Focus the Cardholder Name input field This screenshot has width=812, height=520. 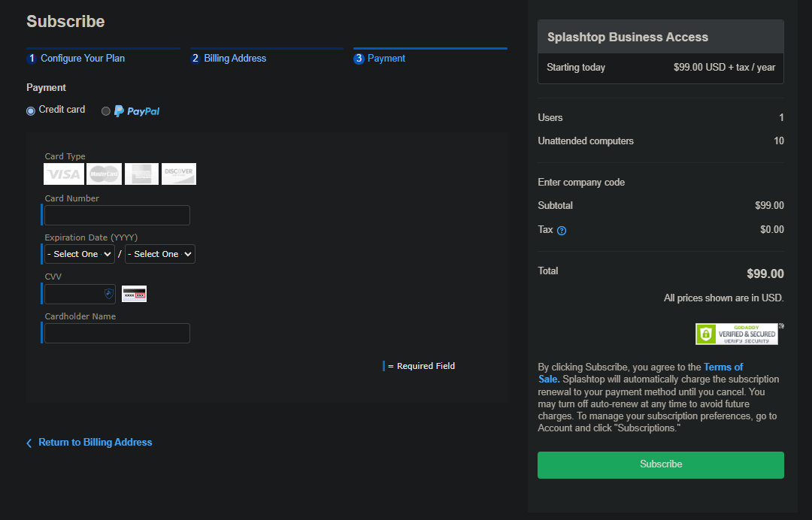point(117,333)
